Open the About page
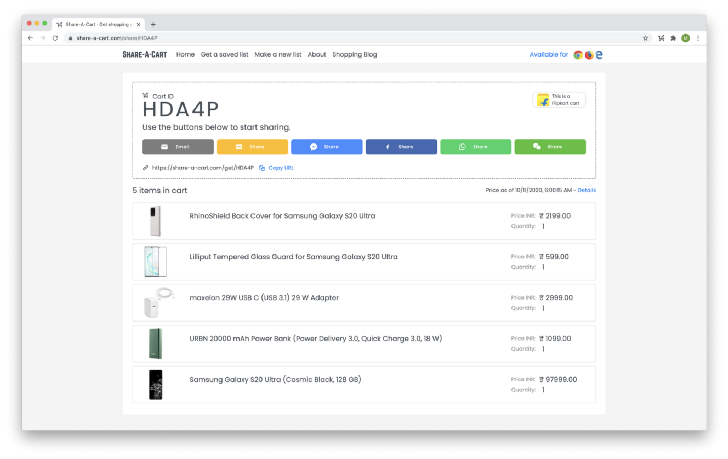The width and height of the screenshot is (728, 459). click(317, 55)
